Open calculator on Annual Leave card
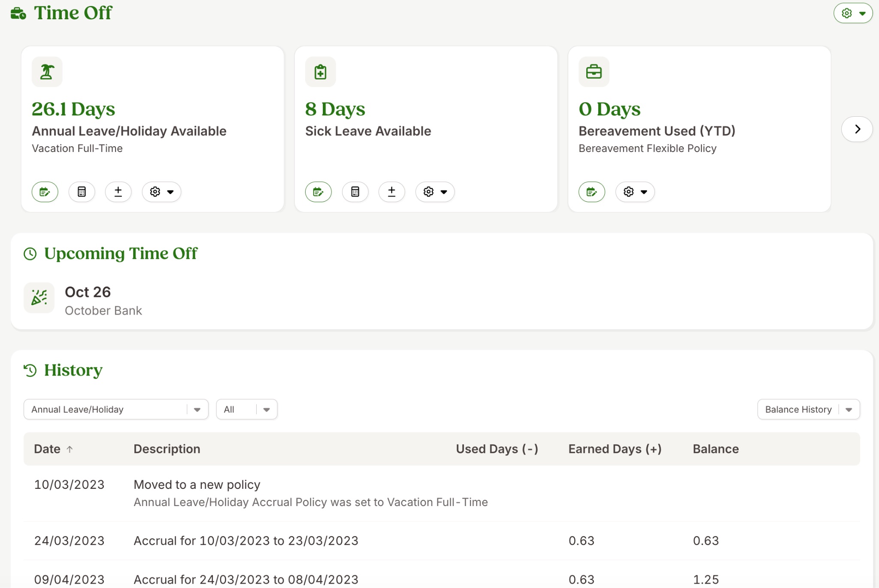 82,192
